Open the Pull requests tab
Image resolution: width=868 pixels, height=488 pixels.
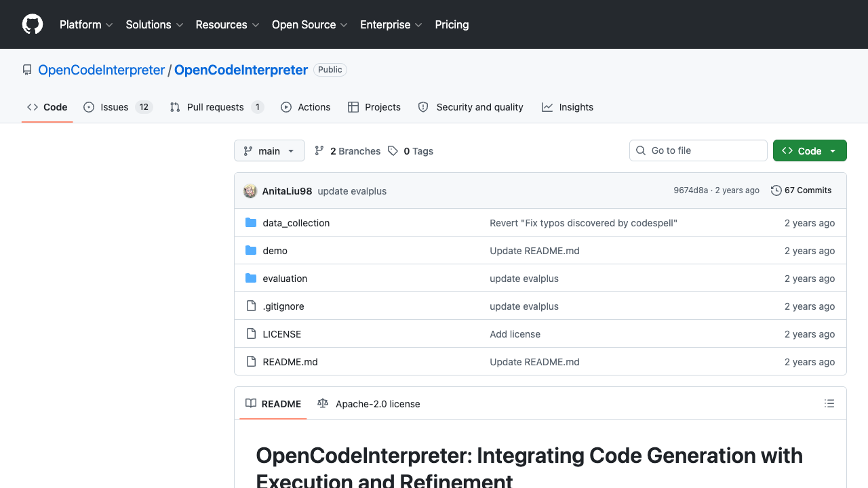[216, 107]
